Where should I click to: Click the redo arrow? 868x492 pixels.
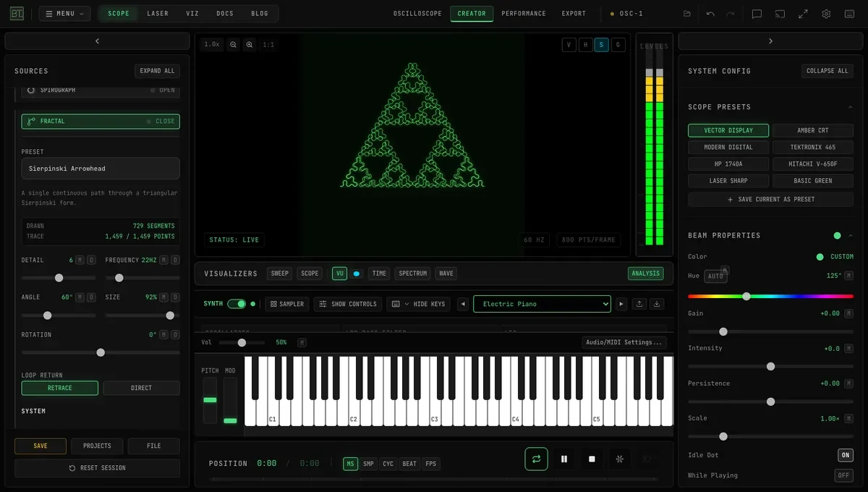731,14
